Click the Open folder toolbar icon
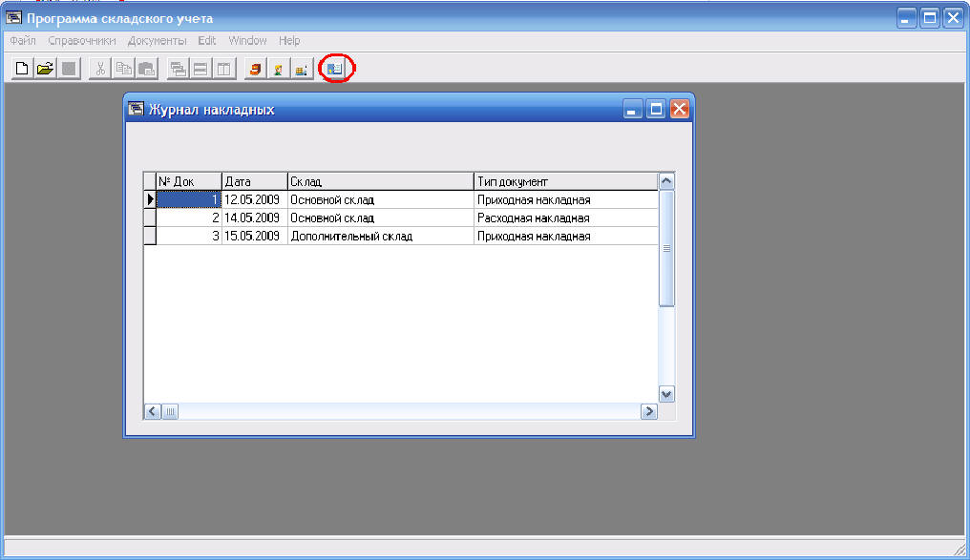The image size is (970, 560). pos(44,69)
